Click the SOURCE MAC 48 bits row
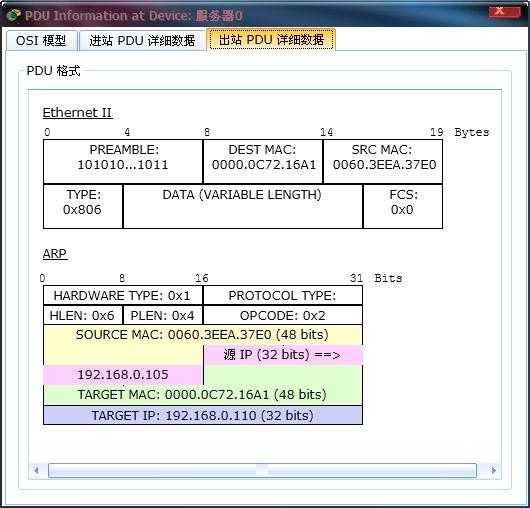The height and width of the screenshot is (508, 530). point(203,335)
